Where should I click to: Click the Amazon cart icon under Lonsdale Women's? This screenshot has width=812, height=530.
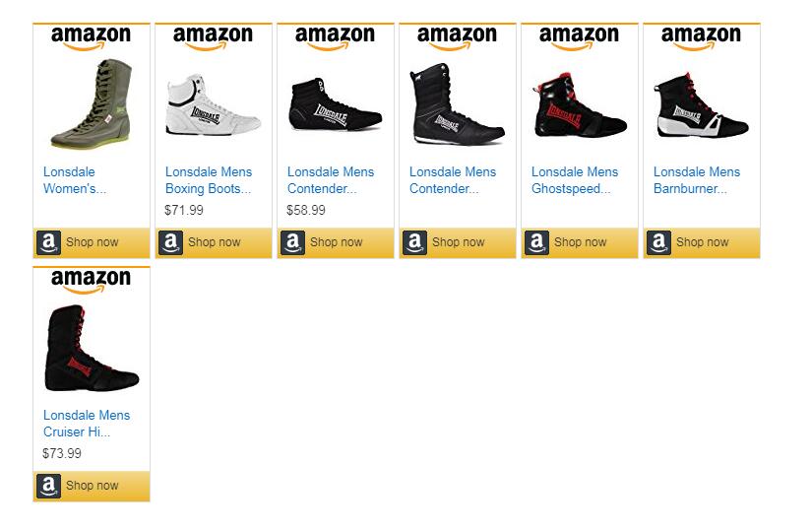click(x=48, y=242)
